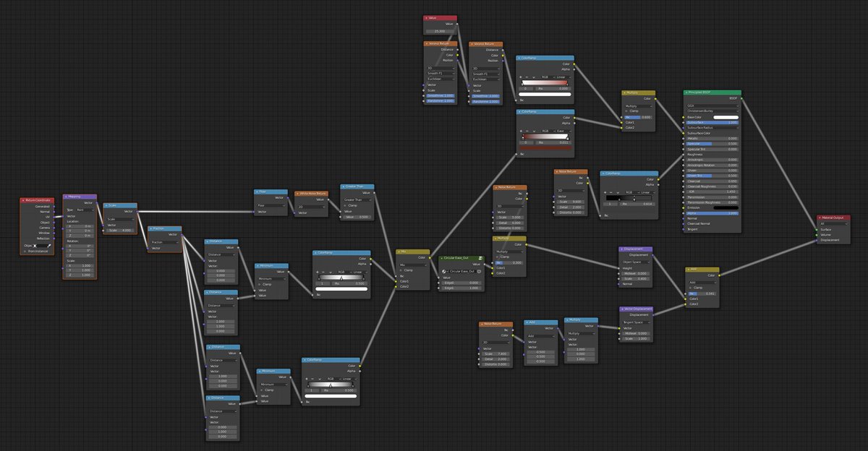The height and width of the screenshot is (451, 868).
Task: Click the Subsurface slider on Principled BSDF
Action: point(712,123)
